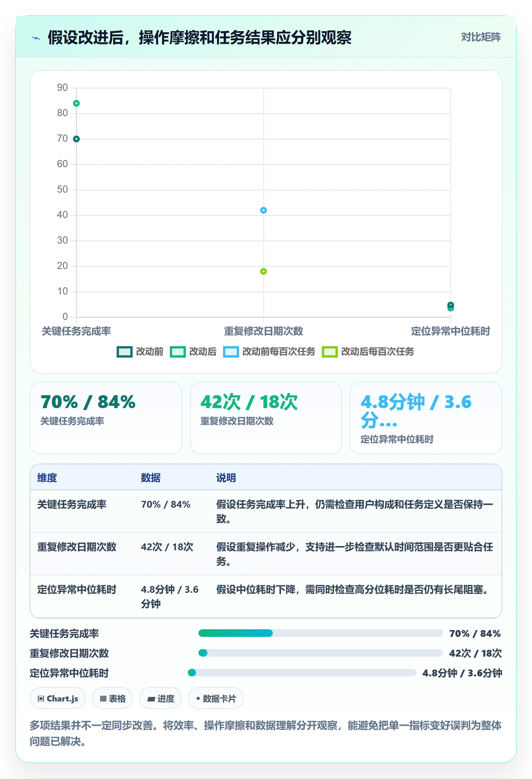Click the note about 用户构成和任务定义
This screenshot has height=779, width=532.
[355, 511]
